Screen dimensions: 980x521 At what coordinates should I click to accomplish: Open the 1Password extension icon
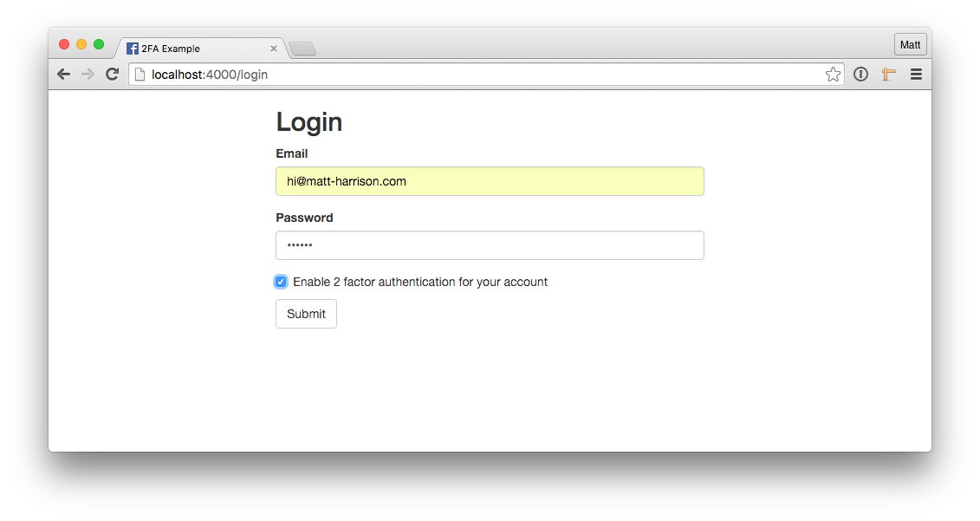(860, 75)
